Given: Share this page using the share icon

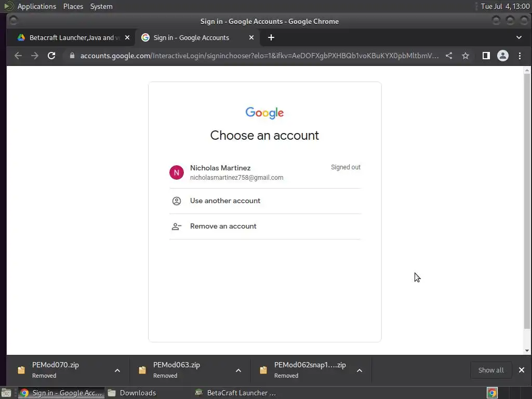Looking at the screenshot, I should [449, 56].
